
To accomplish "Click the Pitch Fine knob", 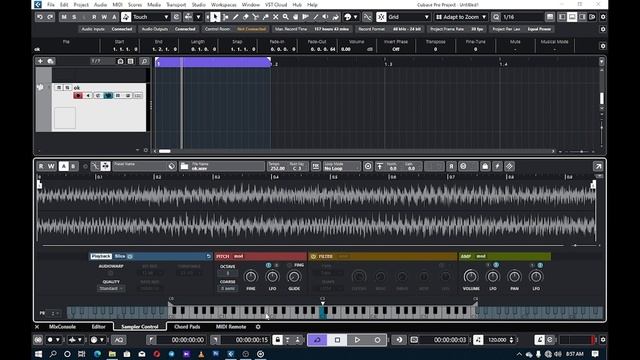I will point(251,277).
